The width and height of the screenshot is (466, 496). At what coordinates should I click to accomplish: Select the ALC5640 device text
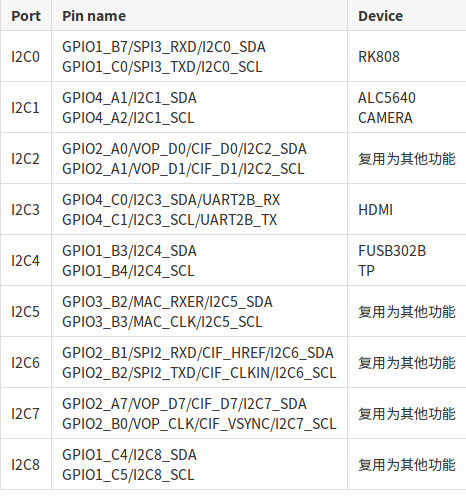pyautogui.click(x=387, y=98)
